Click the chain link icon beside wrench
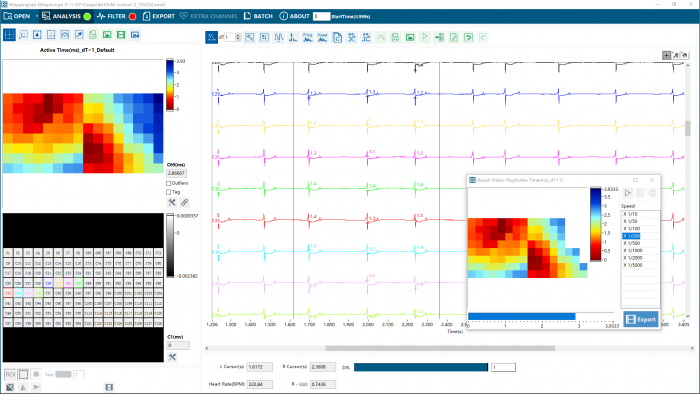The image size is (700, 394). click(184, 203)
